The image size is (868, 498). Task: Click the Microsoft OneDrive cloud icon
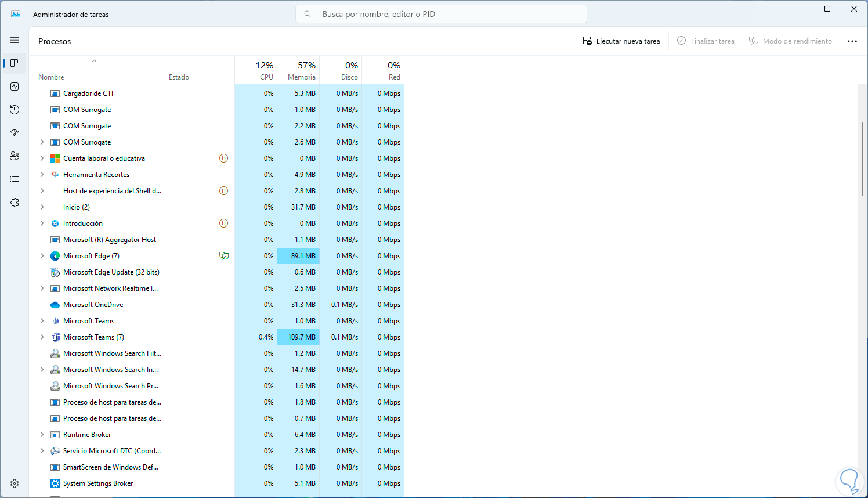click(x=55, y=305)
